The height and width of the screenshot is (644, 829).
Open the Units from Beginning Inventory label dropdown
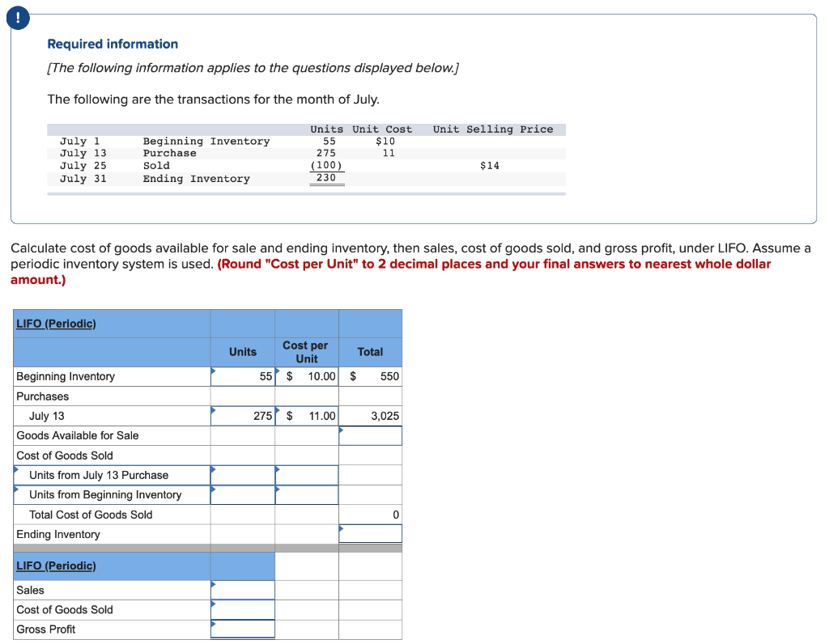[112, 495]
